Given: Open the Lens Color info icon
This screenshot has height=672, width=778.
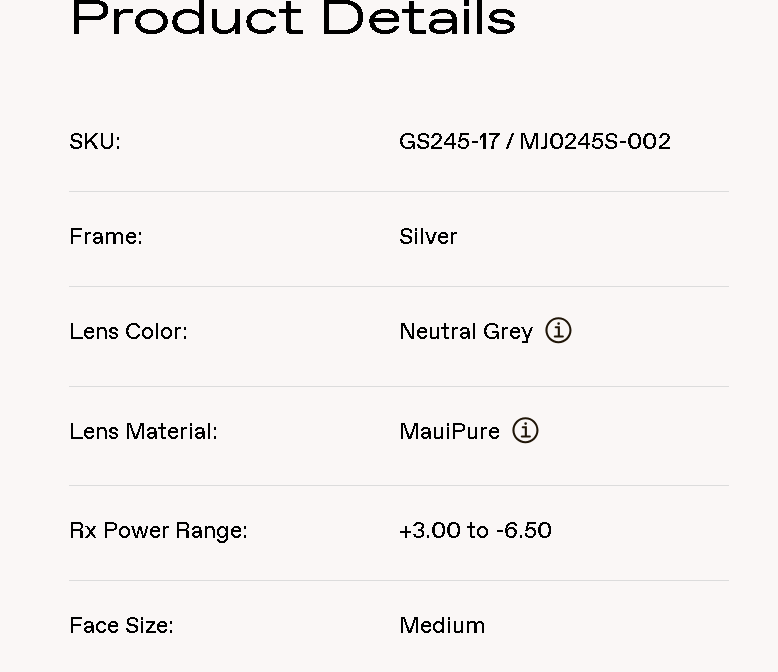Looking at the screenshot, I should tap(558, 331).
